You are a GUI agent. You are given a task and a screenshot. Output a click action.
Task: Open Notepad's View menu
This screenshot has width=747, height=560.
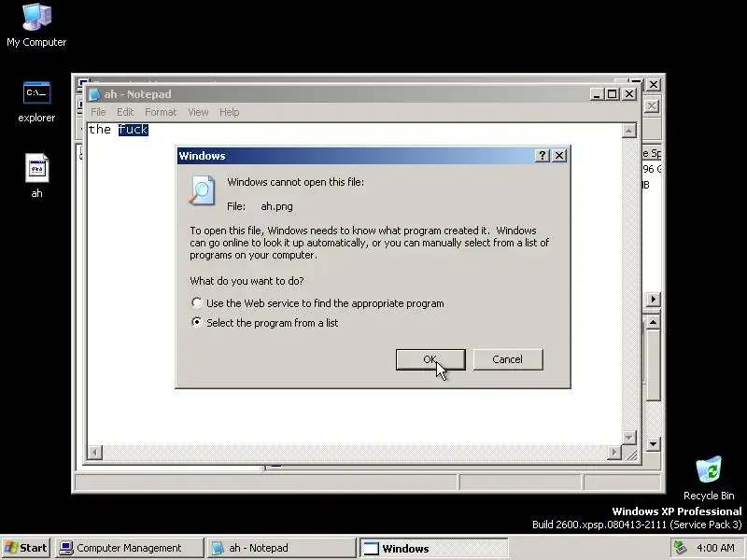click(198, 112)
